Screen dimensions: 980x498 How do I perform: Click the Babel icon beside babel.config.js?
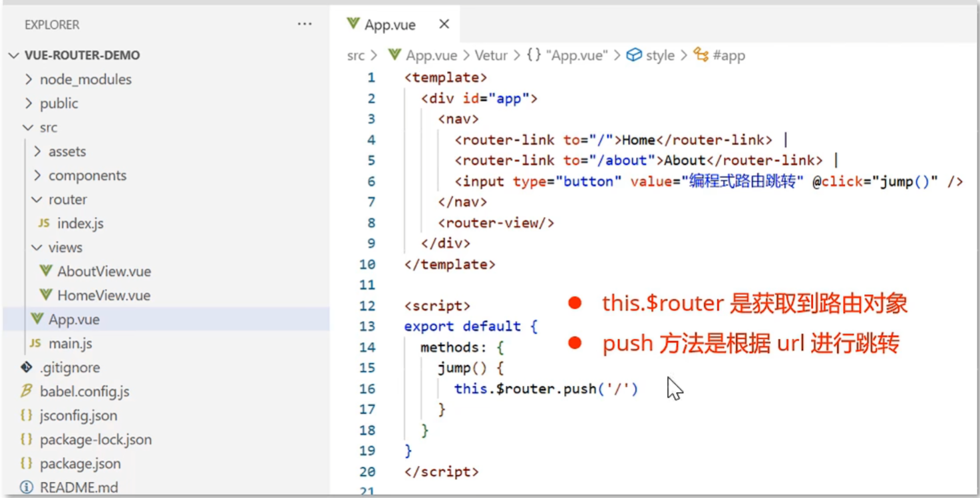coord(27,391)
